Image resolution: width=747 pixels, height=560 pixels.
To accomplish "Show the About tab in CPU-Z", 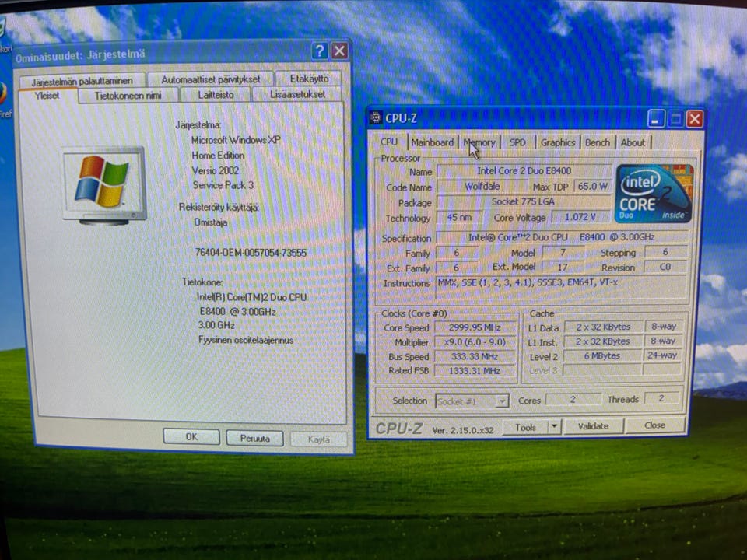I will pyautogui.click(x=633, y=142).
